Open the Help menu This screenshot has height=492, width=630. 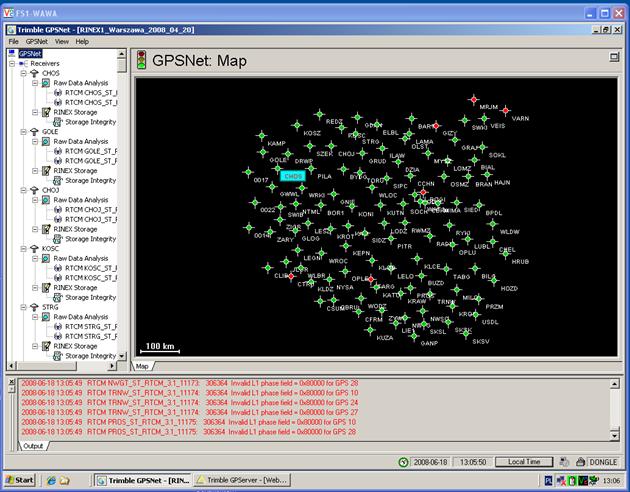(x=82, y=41)
